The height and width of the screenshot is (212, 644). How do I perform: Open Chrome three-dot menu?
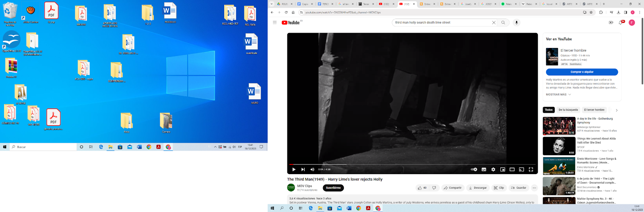(640, 12)
